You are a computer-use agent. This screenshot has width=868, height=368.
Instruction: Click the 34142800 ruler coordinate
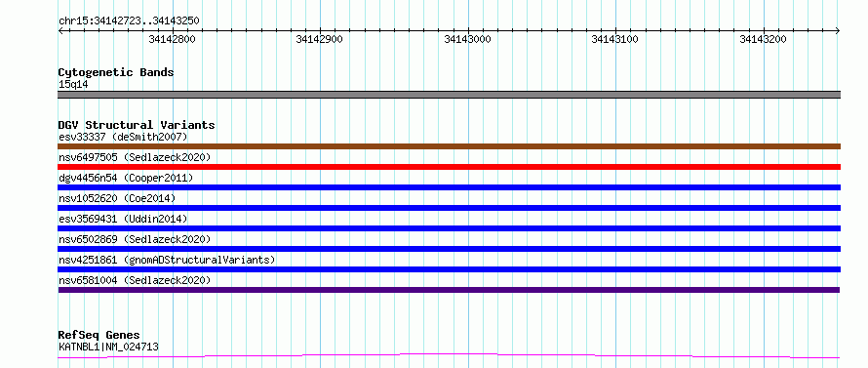173,39
